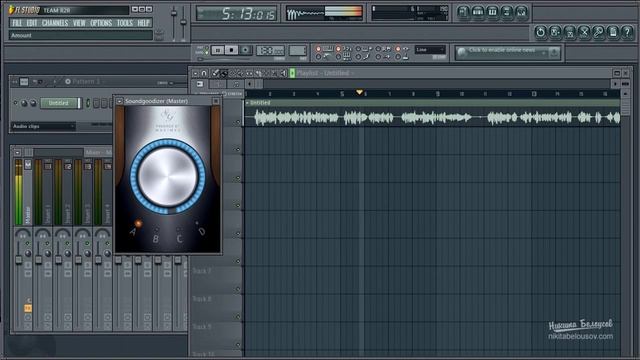Screen dimensions: 640x360
Task: Click the save project icon
Action: pyautogui.click(x=555, y=32)
